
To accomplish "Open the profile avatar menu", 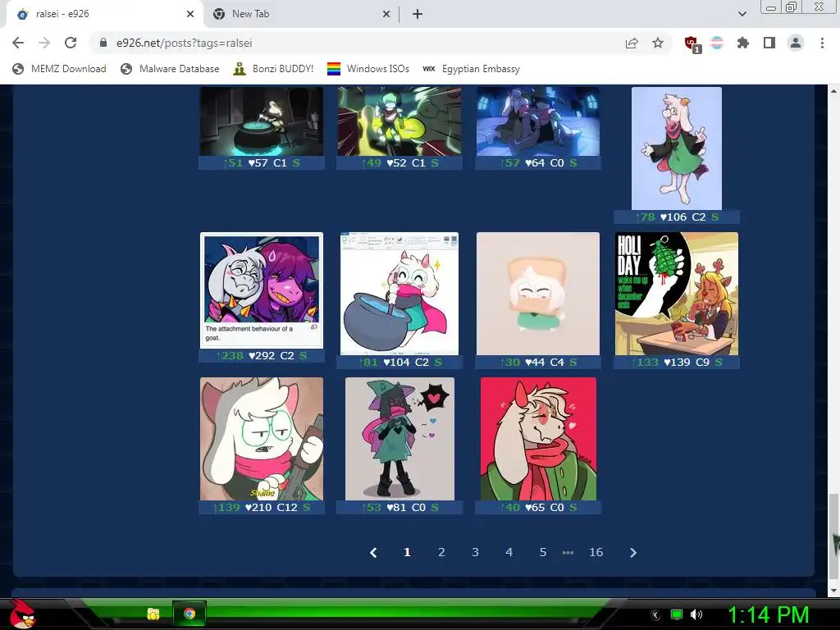I will (x=796, y=43).
